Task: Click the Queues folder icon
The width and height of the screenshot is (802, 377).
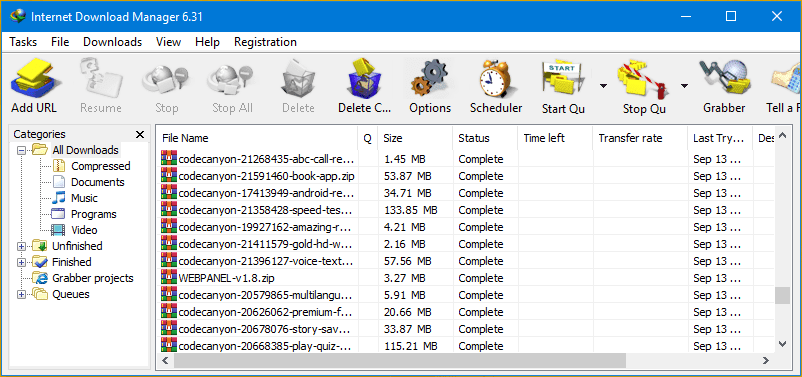Action: [39, 294]
